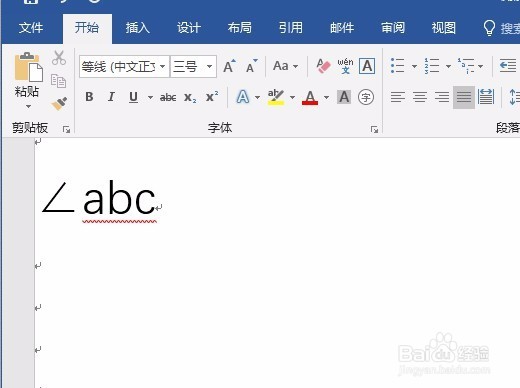Switch to the 审阅 tab
Screen dimensions: 520x388
(x=393, y=28)
